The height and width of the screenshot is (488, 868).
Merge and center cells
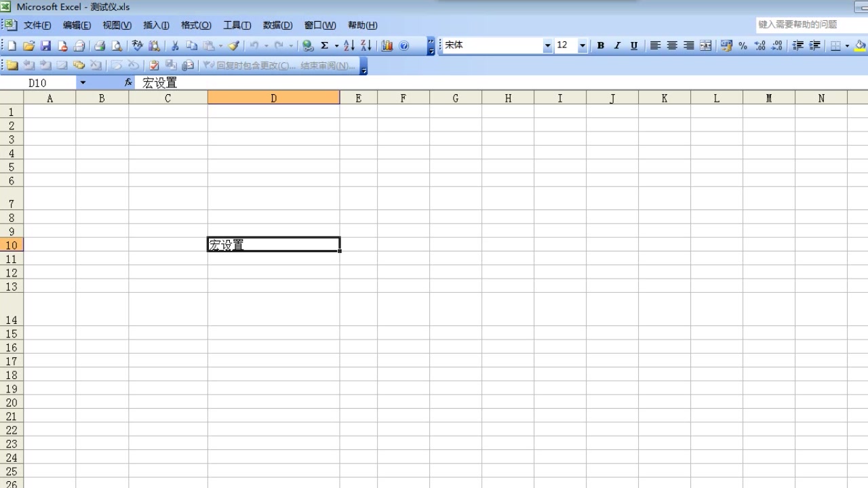point(706,45)
